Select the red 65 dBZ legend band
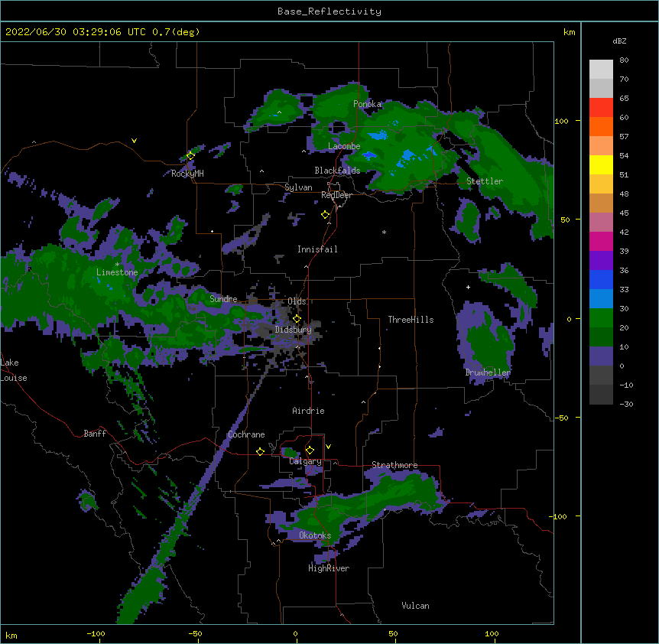The image size is (659, 644). point(601,108)
